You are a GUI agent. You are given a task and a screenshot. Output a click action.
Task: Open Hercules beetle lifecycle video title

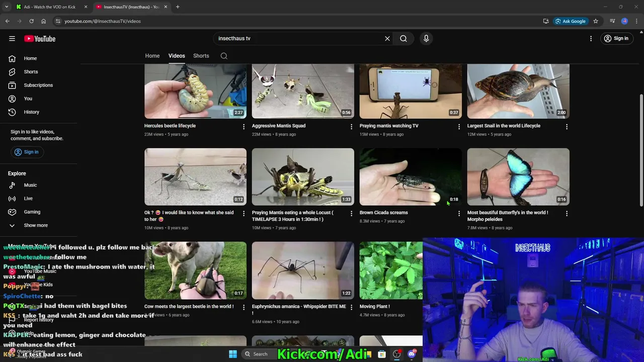click(x=170, y=126)
